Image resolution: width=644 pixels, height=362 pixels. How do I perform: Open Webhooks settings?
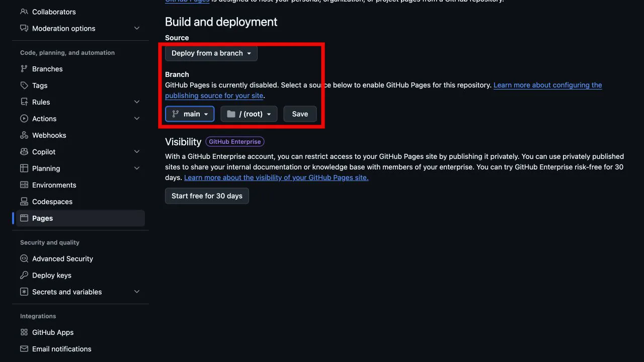pyautogui.click(x=80, y=135)
